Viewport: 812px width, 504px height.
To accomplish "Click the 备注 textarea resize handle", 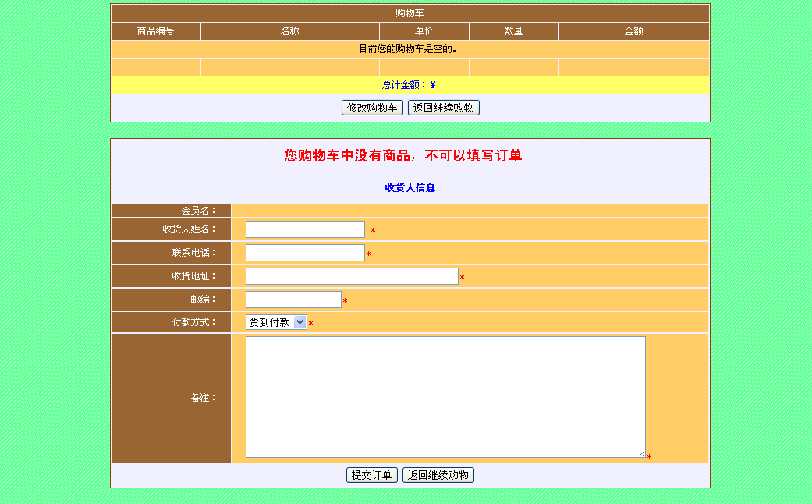I will coord(642,454).
